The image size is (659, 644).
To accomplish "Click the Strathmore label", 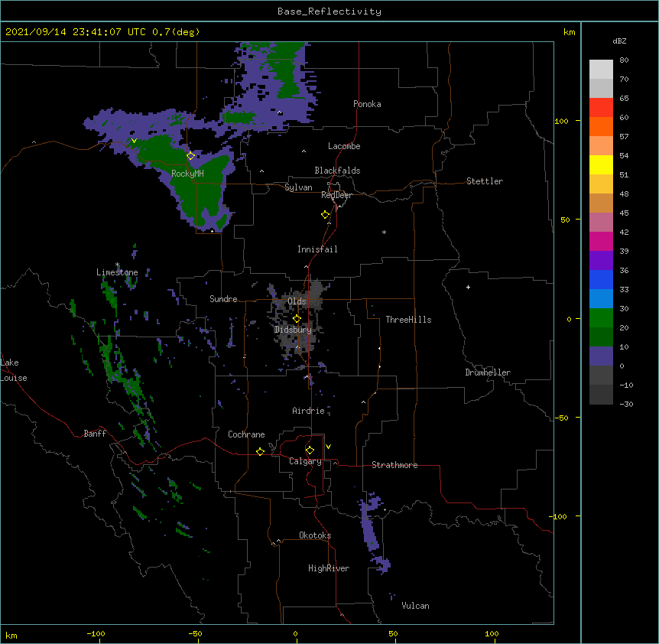I will point(394,465).
